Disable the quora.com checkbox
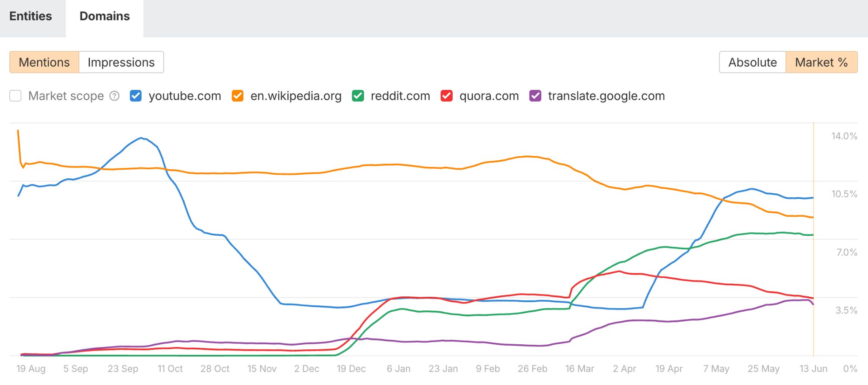The height and width of the screenshot is (385, 868). (446, 96)
